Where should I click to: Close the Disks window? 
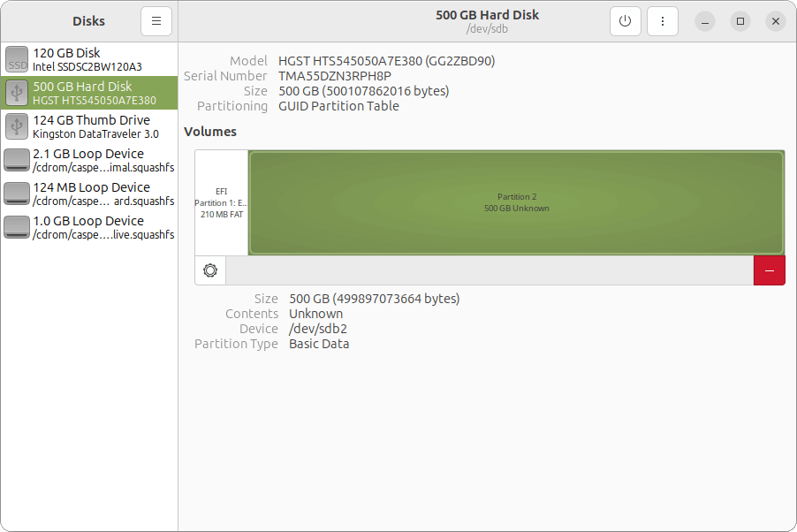click(x=775, y=21)
